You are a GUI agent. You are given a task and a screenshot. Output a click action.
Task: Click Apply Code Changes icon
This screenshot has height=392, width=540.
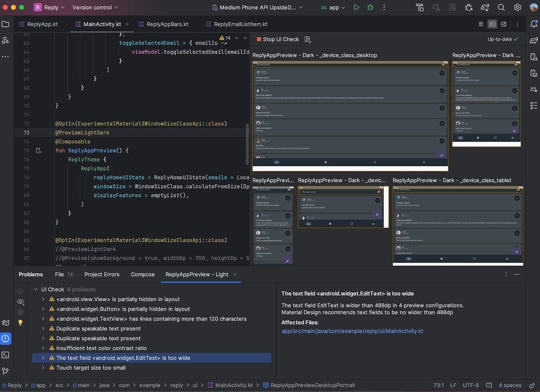452,8
